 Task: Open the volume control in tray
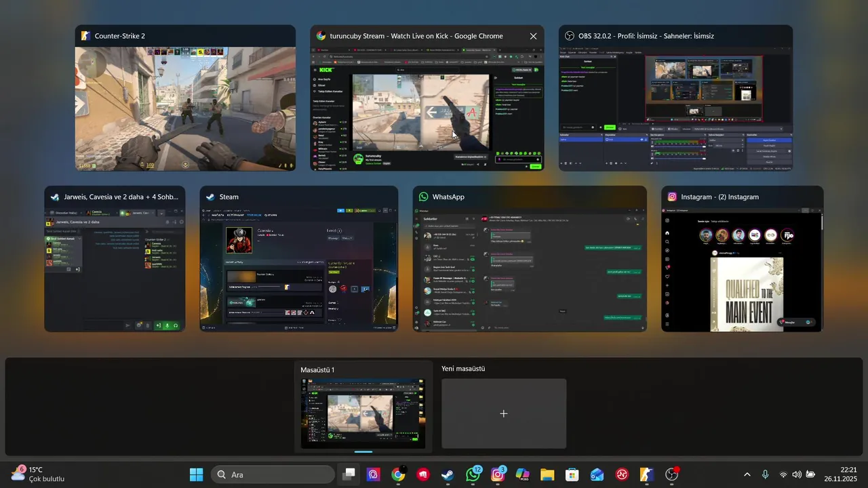[x=797, y=474]
